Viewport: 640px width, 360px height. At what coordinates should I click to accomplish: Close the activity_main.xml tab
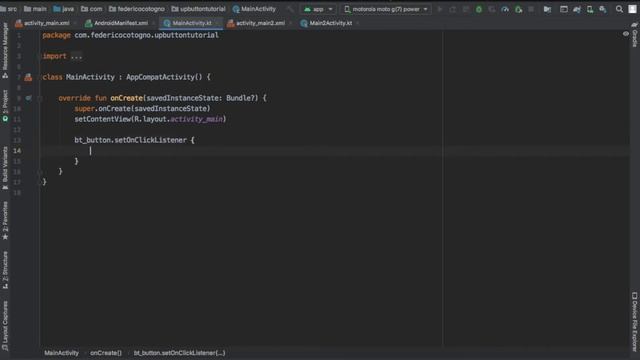(x=76, y=23)
